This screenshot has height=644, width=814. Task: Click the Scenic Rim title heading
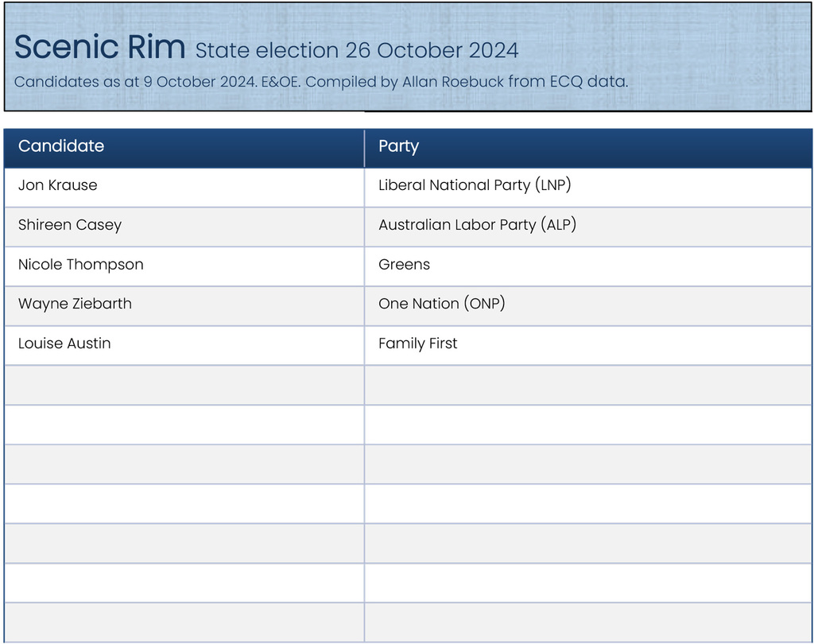(x=99, y=48)
